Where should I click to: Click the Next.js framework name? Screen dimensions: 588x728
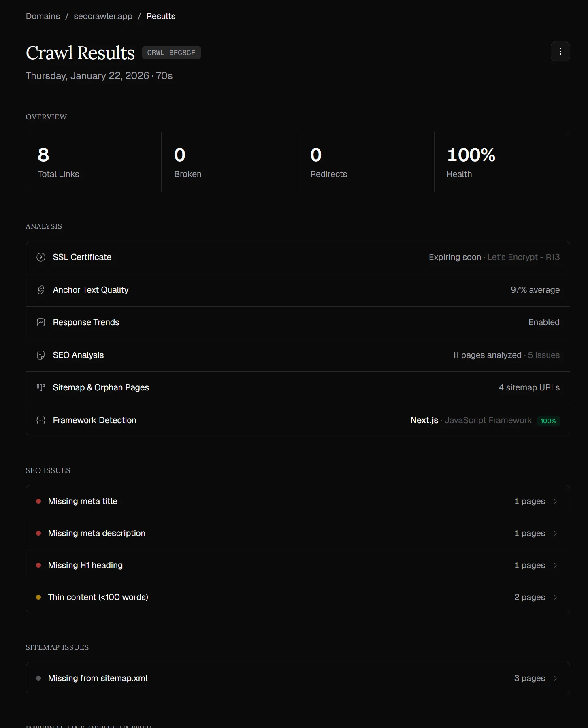[x=424, y=420]
